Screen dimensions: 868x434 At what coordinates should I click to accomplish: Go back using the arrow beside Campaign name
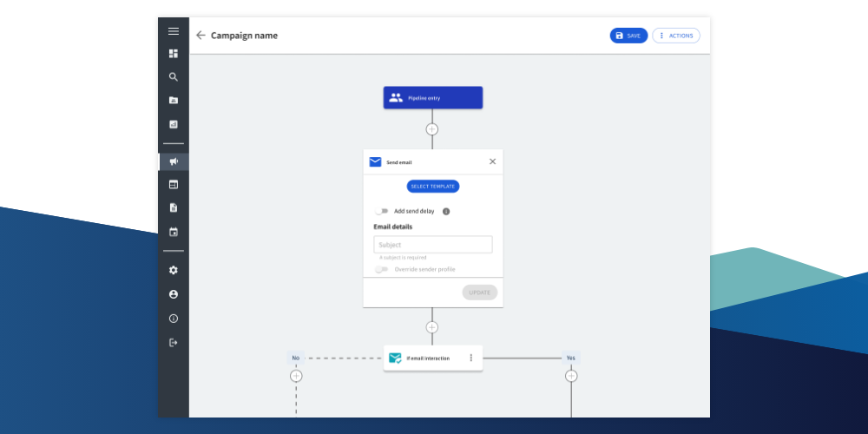coord(201,36)
